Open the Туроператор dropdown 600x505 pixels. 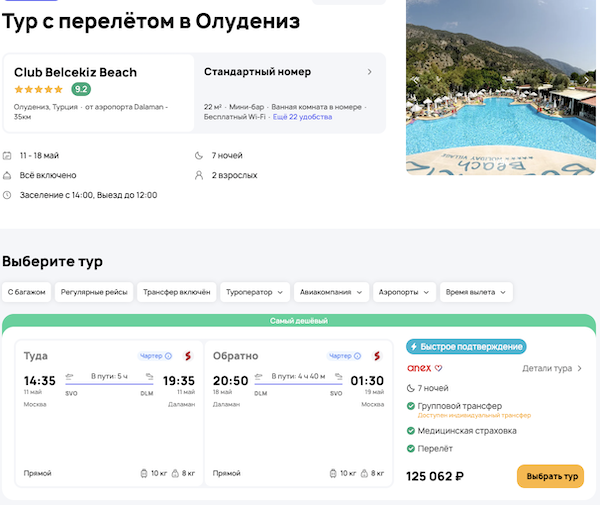pyautogui.click(x=255, y=292)
